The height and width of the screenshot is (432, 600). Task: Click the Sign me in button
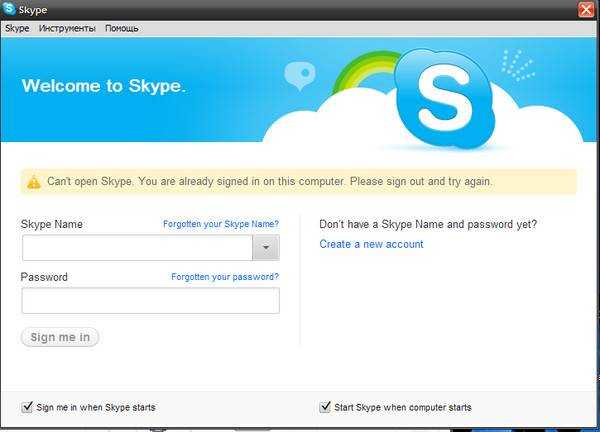point(60,337)
